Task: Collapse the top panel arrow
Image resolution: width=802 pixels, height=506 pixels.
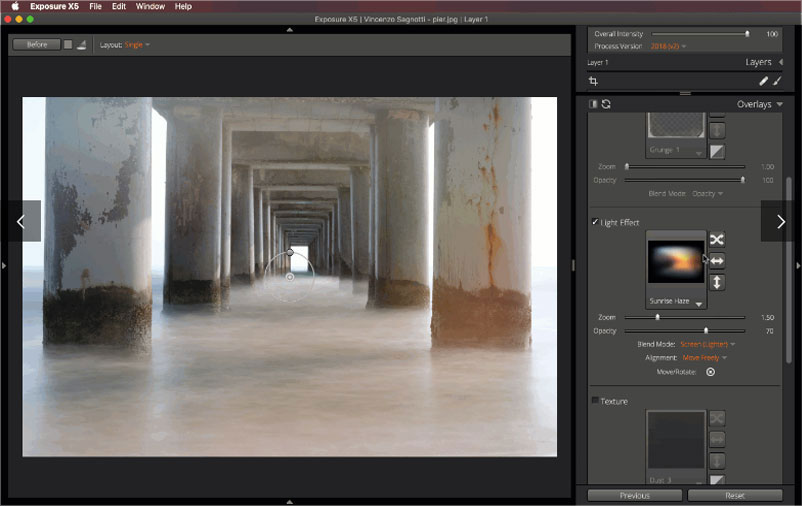Action: point(289,30)
